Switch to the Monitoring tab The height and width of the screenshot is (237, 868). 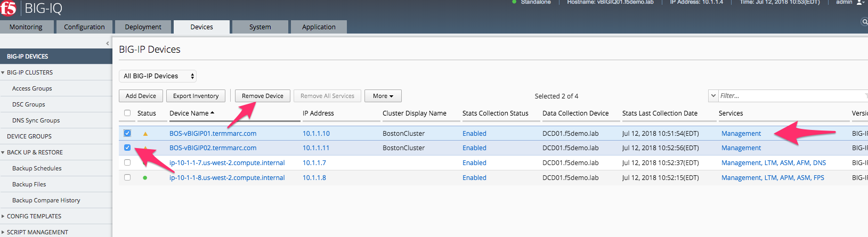tap(26, 27)
